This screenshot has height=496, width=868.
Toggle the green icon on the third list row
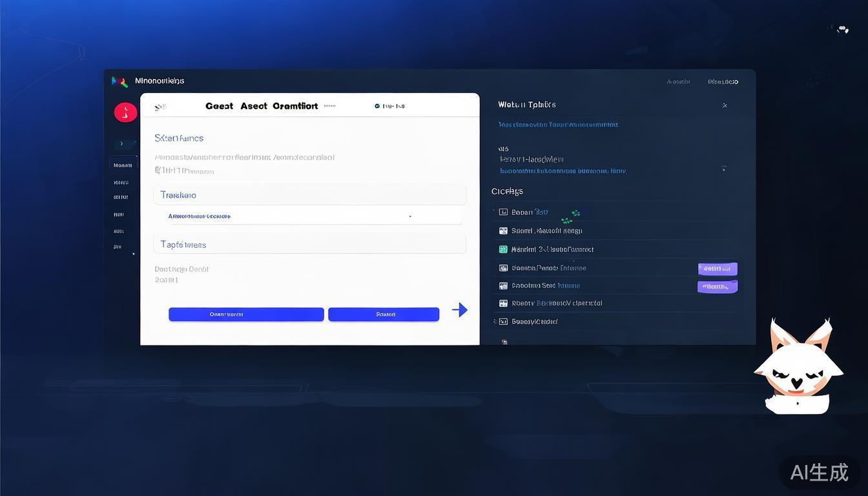click(x=503, y=249)
